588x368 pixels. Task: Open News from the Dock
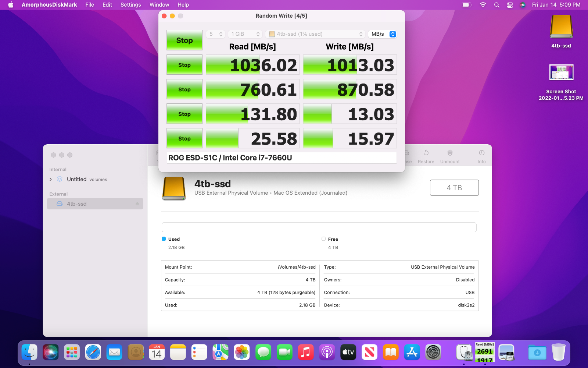[369, 353]
